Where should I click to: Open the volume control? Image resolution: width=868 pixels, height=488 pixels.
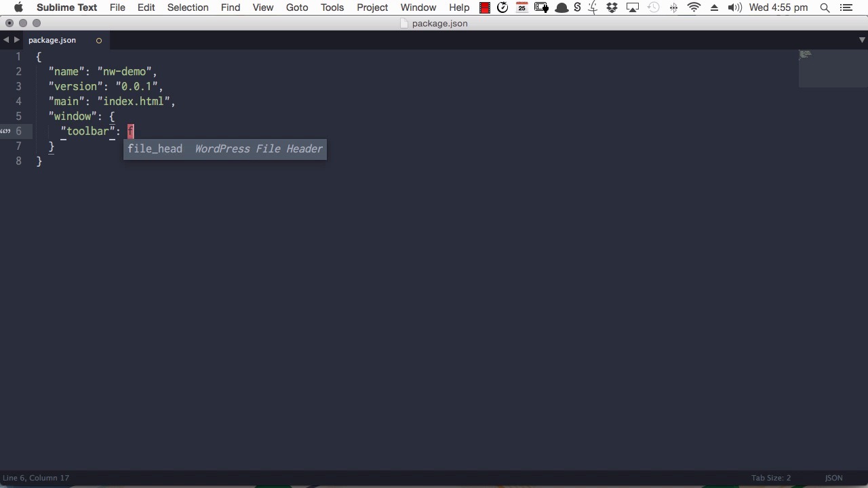[734, 7]
